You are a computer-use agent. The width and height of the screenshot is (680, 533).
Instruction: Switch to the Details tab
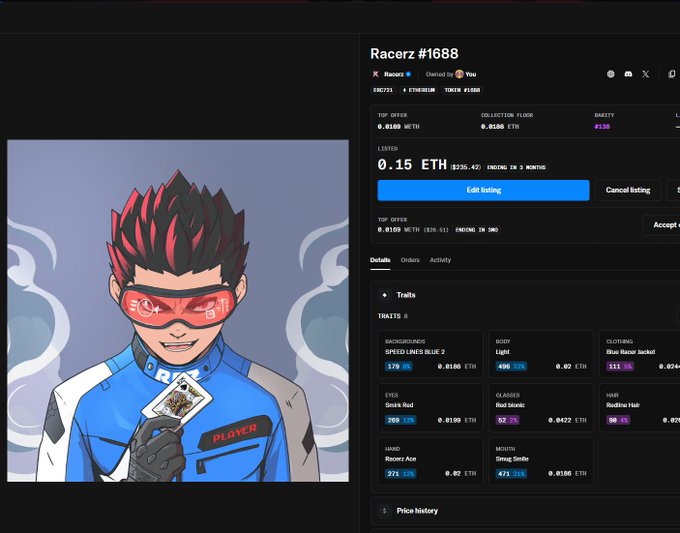(380, 260)
